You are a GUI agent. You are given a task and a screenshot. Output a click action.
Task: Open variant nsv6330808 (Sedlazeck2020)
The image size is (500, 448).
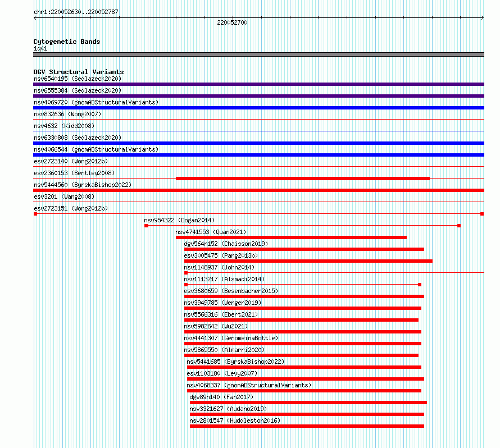click(x=78, y=138)
